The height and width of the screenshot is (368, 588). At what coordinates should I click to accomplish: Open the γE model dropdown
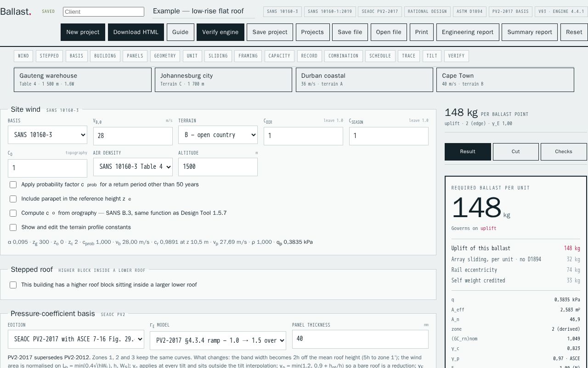(218, 340)
